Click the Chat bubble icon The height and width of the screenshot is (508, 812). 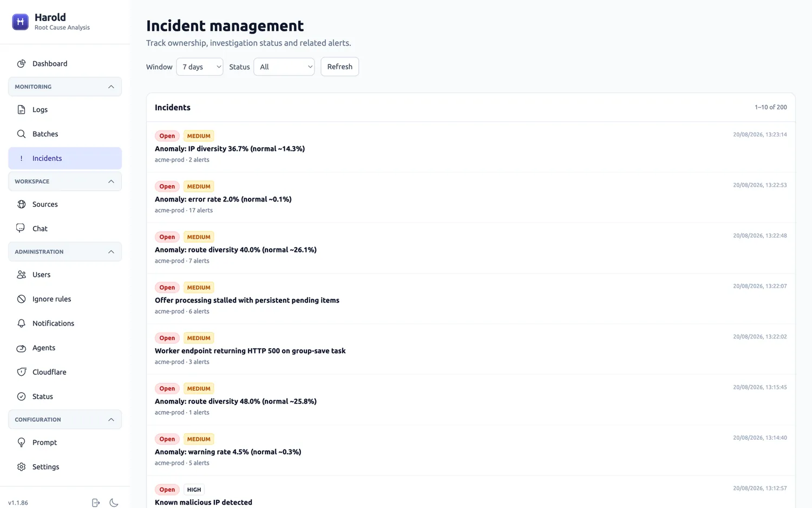click(x=21, y=229)
